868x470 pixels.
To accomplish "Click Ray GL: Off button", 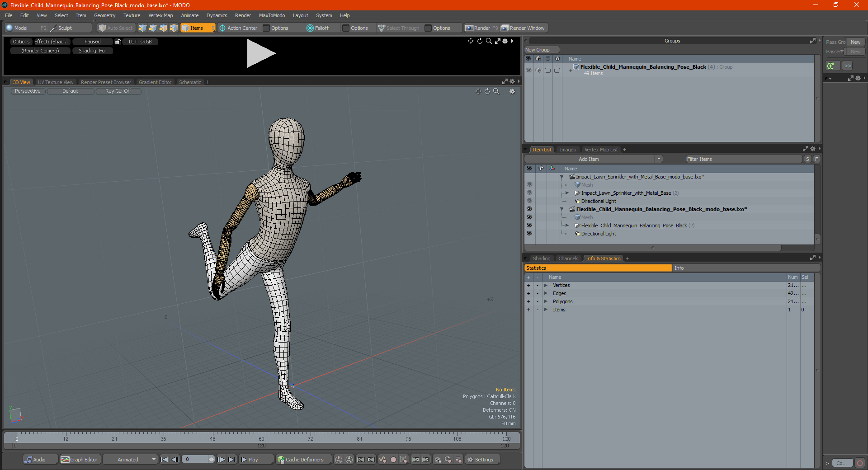I will coord(118,91).
